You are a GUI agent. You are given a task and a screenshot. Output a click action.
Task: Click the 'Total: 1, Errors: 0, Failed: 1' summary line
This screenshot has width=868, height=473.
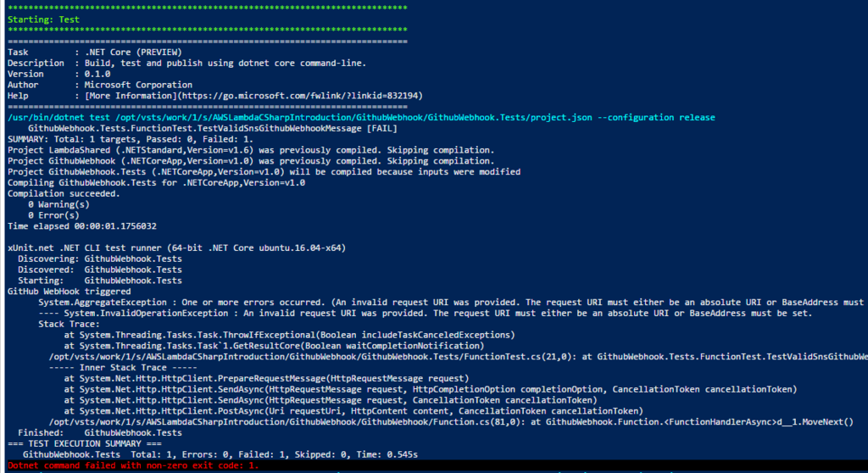(220, 454)
